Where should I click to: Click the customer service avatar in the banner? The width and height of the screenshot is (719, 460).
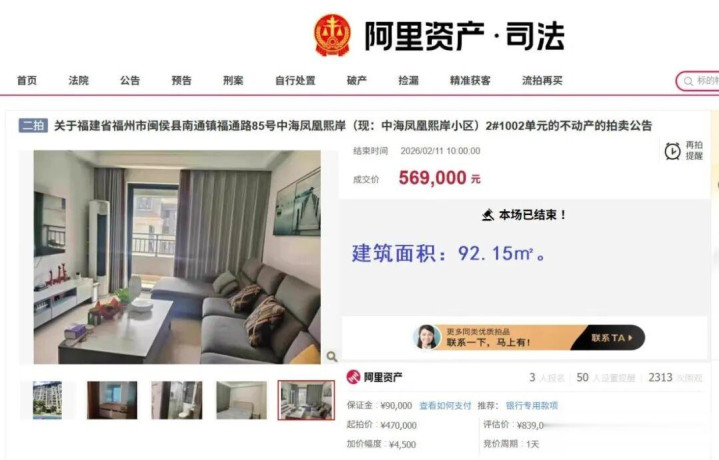tap(426, 337)
